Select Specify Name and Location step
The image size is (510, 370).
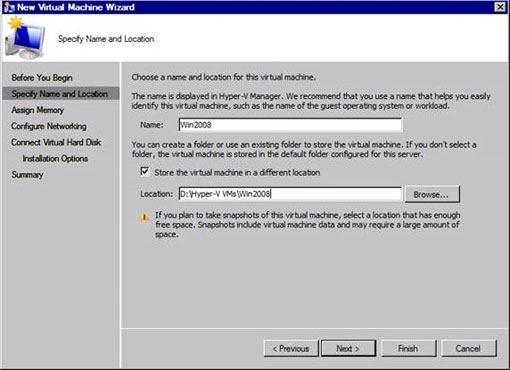[x=61, y=94]
